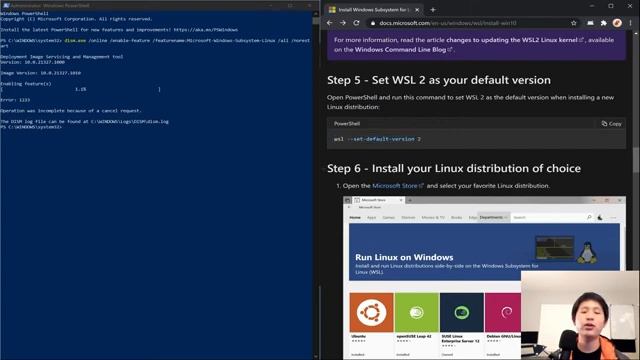Image resolution: width=640 pixels, height=360 pixels.
Task: Click the Step 5 heading
Action: click(x=439, y=80)
